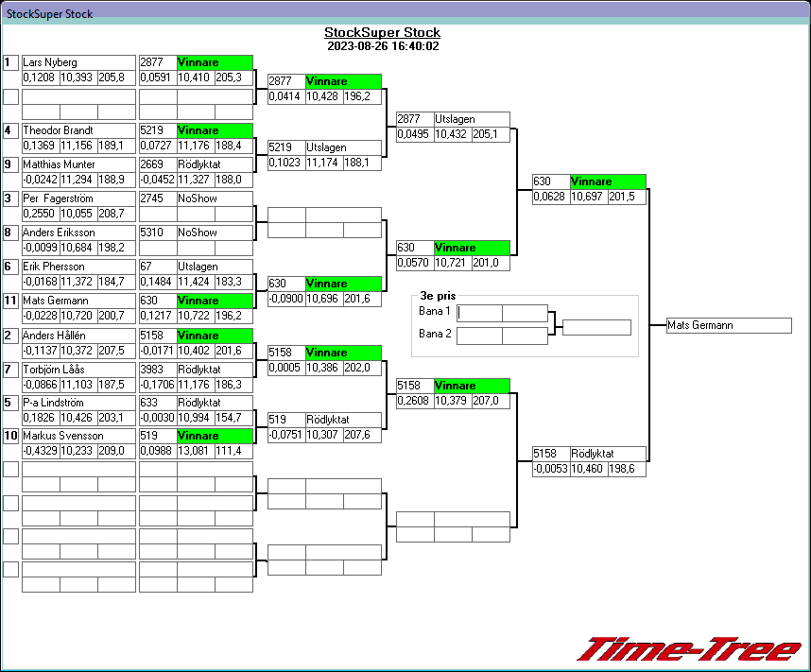Click the elapsed time 11,174

(x=324, y=163)
